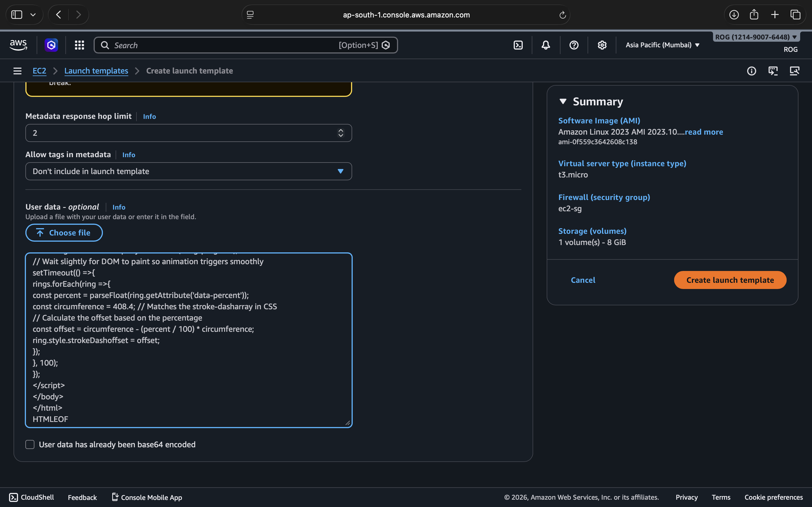812x507 pixels.
Task: Adjust Metadata response hop limit stepper arrows
Action: click(341, 133)
